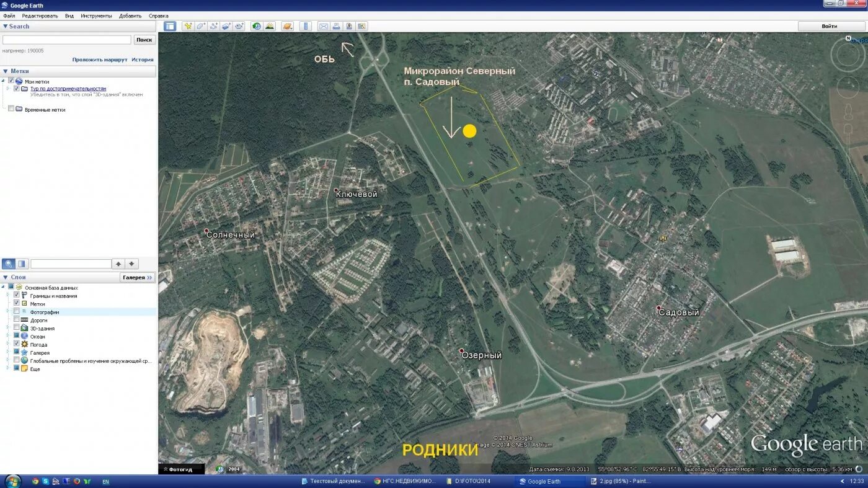The height and width of the screenshot is (488, 868).
Task: Select the Add Placemark tool
Action: click(x=188, y=26)
